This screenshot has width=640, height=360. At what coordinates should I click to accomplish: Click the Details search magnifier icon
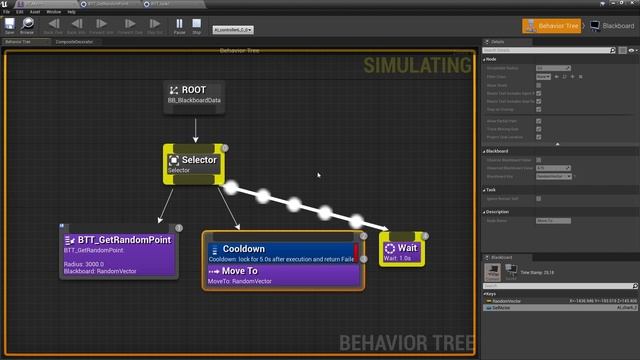tap(613, 50)
